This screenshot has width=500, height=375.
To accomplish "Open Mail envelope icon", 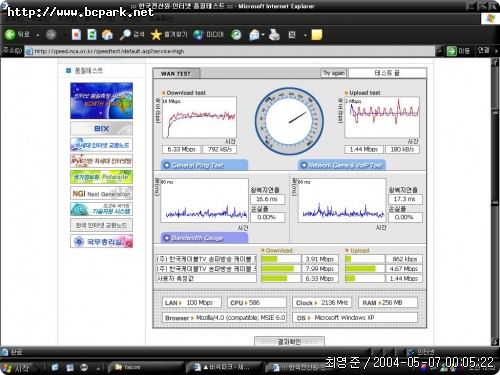I will (x=254, y=34).
